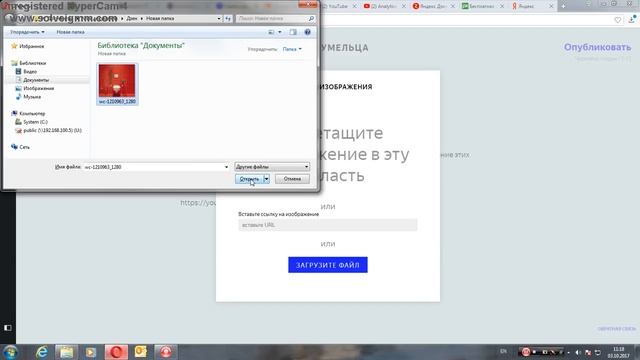Toggle the browser sidebar panel icon
The image size is (640, 360).
[x=8, y=328]
